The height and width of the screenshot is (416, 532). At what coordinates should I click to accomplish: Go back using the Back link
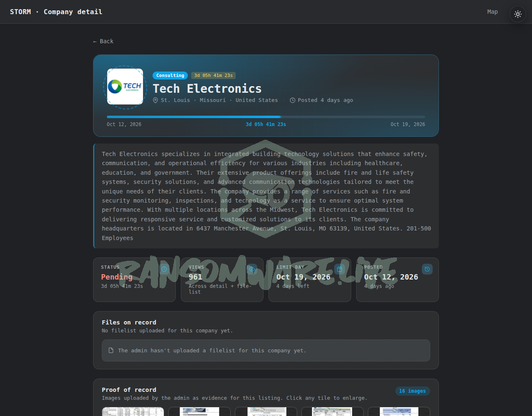[x=103, y=41]
